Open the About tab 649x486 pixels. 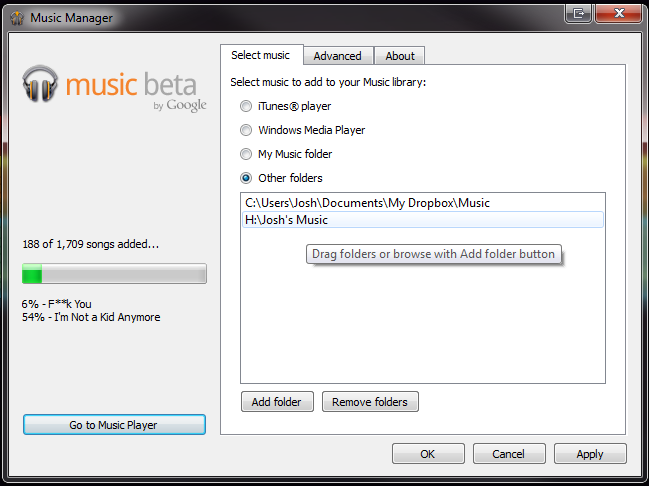[x=400, y=56]
